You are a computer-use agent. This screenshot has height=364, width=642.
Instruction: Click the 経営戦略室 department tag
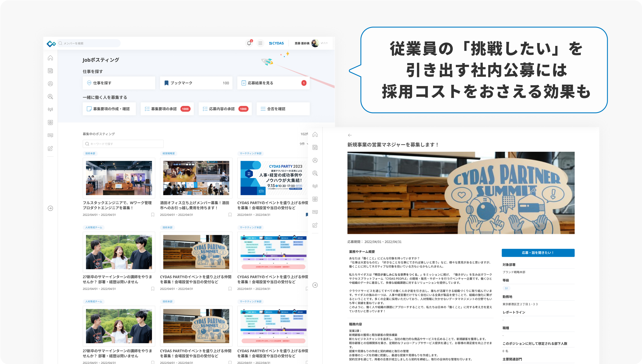[x=169, y=154]
